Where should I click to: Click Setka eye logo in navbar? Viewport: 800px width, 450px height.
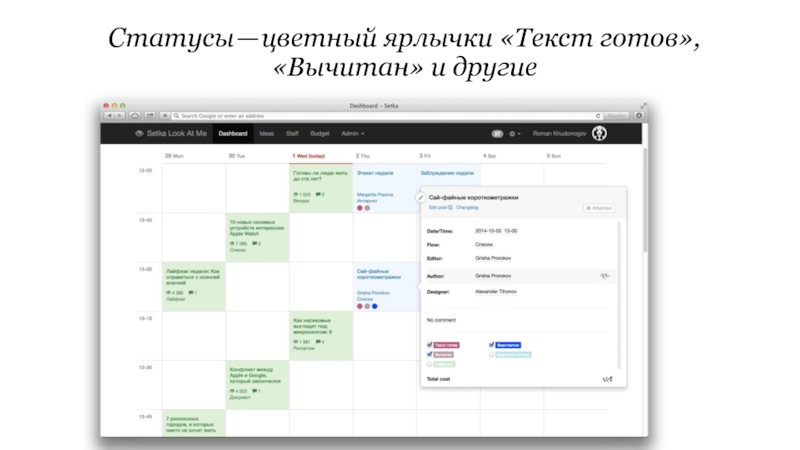pyautogui.click(x=139, y=134)
